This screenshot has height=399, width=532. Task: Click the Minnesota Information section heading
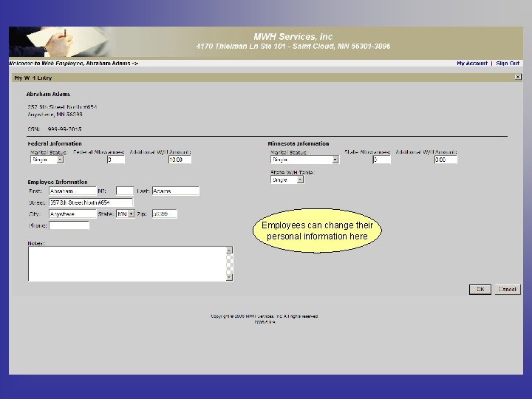(299, 143)
